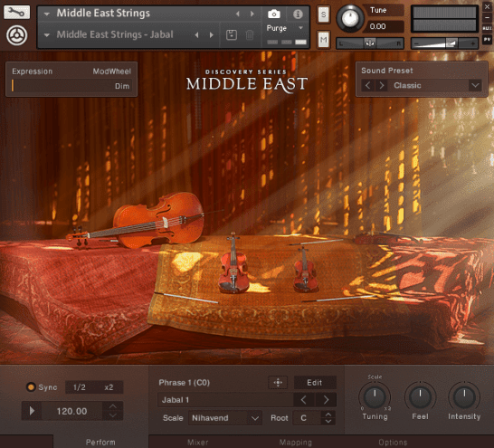Toggle the AUX sends icon
The width and height of the screenshot is (494, 448).
[487, 28]
